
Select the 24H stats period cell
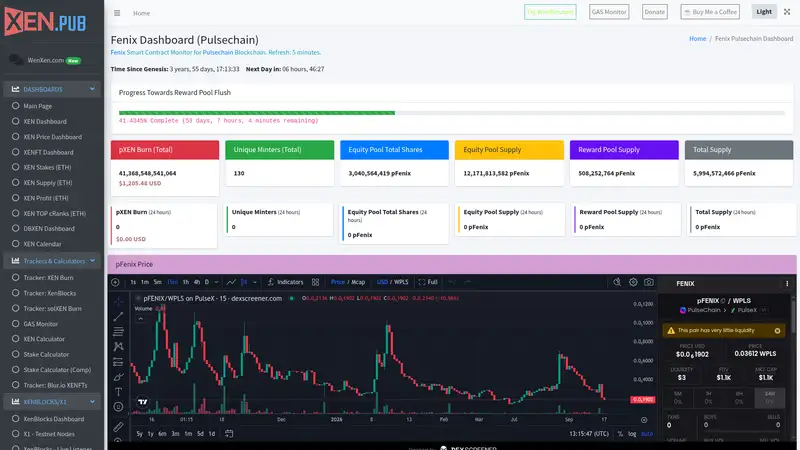769,398
